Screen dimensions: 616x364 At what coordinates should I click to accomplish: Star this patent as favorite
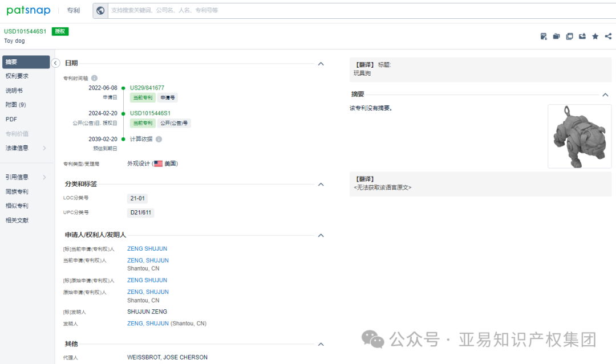point(595,36)
